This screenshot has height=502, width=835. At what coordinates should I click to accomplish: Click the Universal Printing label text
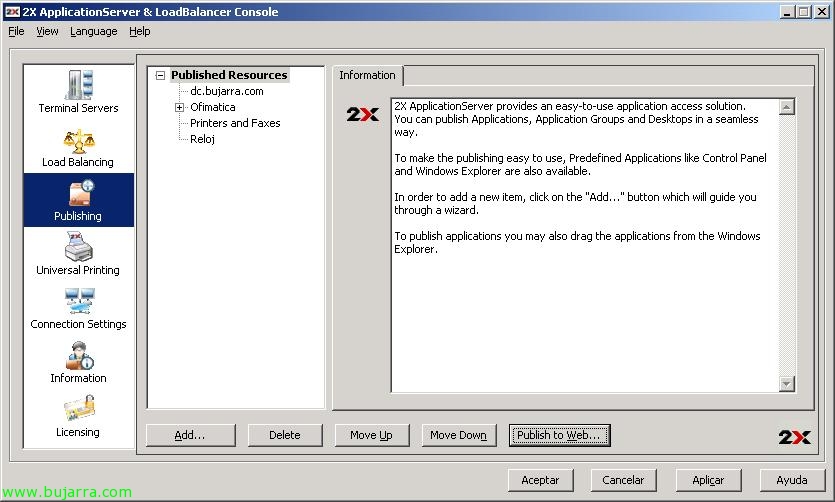(78, 270)
